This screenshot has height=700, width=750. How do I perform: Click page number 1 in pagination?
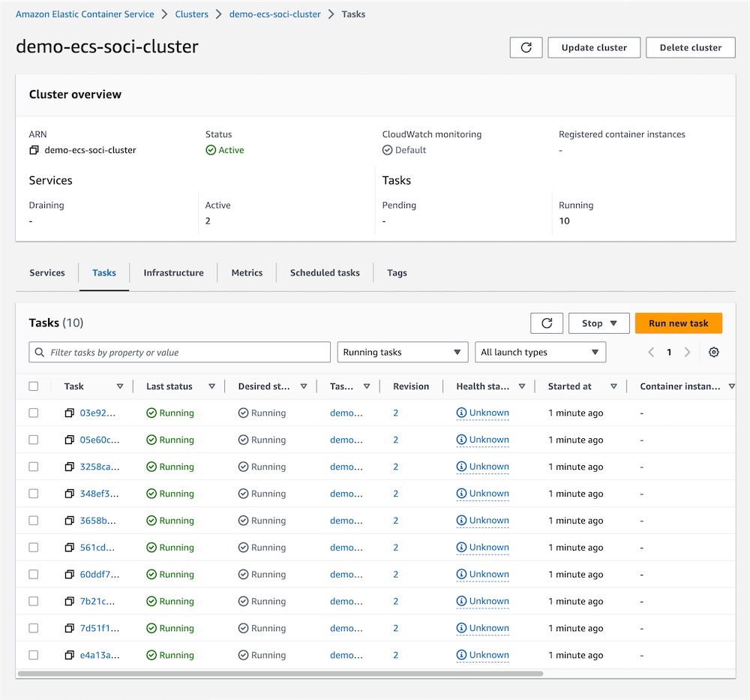[x=669, y=352]
